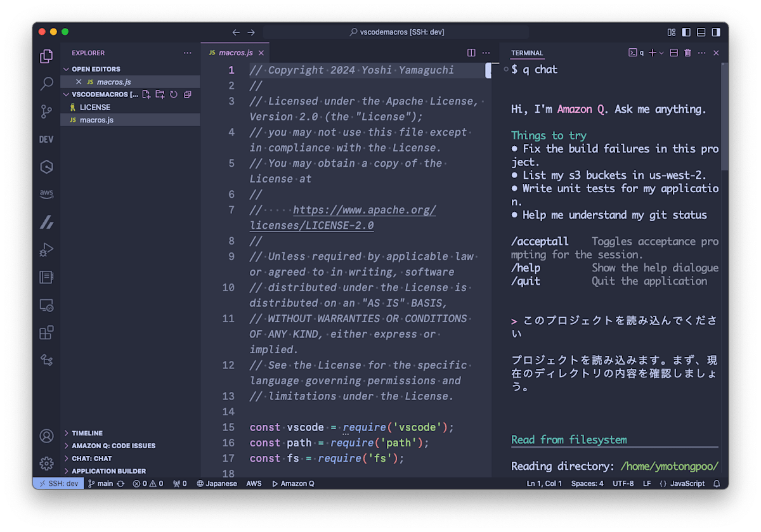761x532 pixels.
Task: Click AWS status bar item
Action: (254, 483)
